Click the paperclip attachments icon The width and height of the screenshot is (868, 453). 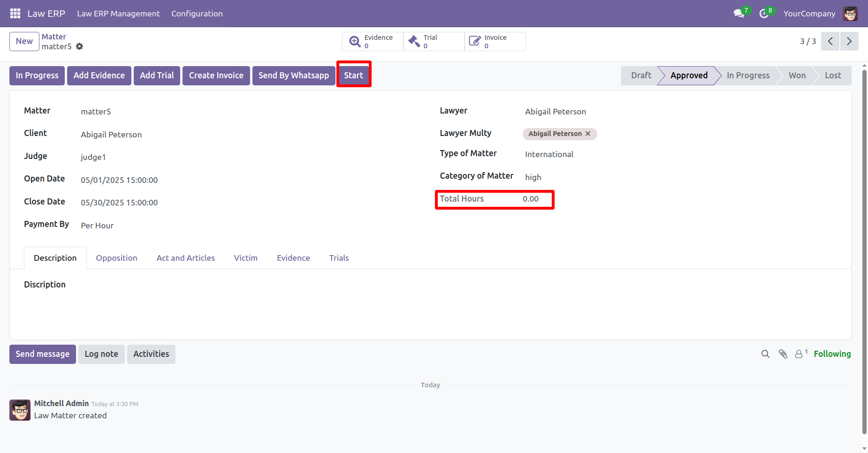click(x=783, y=354)
